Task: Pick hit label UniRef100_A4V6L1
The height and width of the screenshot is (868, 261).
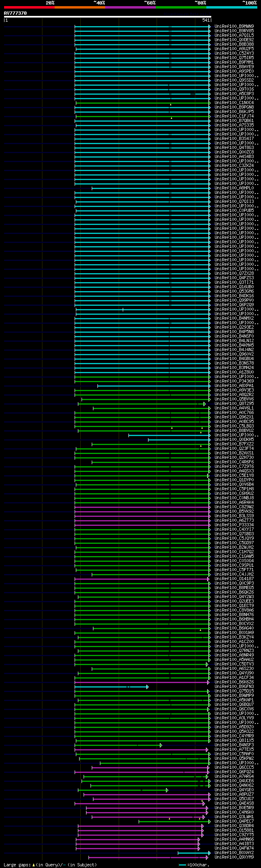Action: [234, 408]
